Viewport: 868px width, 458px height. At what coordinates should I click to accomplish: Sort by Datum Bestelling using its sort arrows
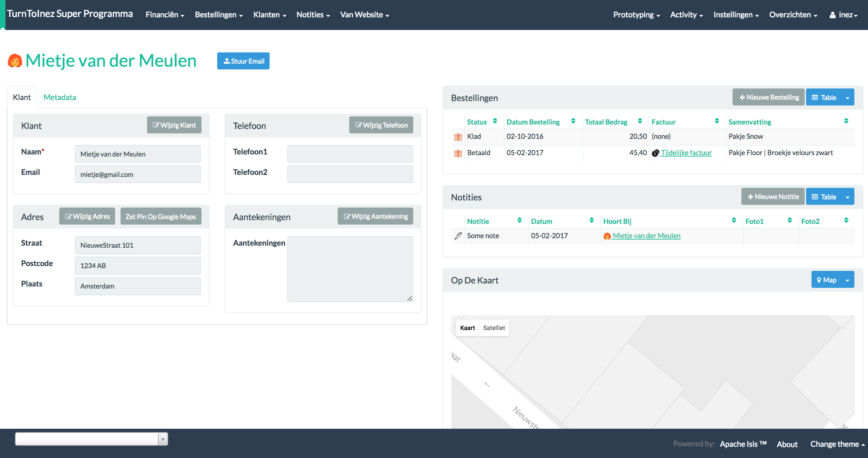coord(573,121)
